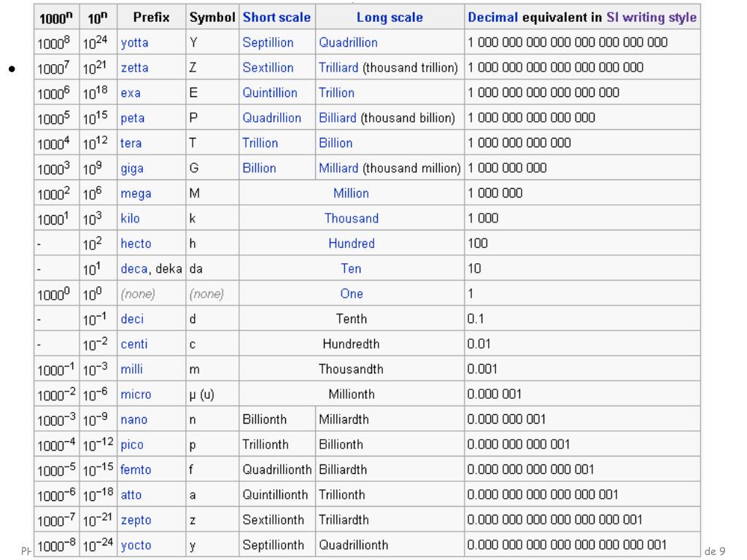Click 'Quadrillion' in the peta row
Viewport: 747px width, 560px height.
point(271,118)
